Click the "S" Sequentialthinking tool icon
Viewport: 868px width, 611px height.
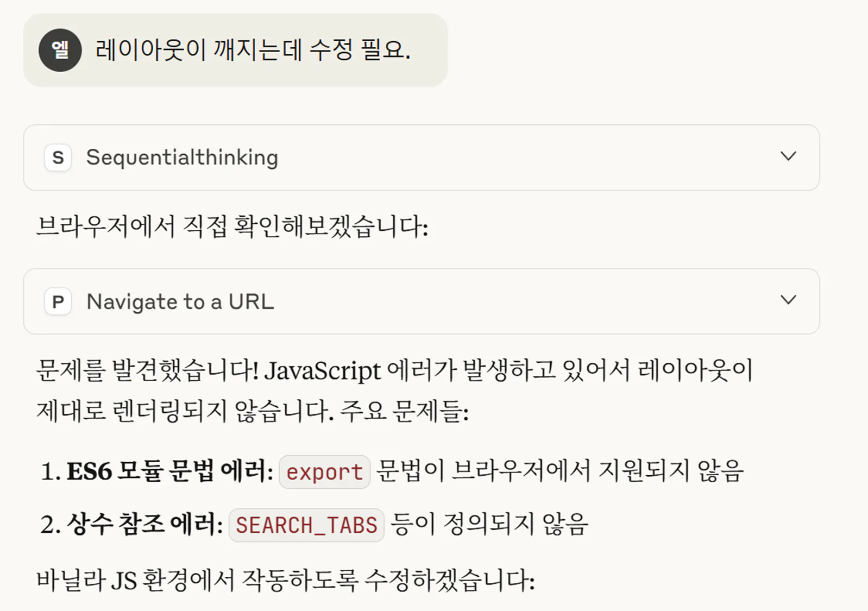pyautogui.click(x=58, y=158)
